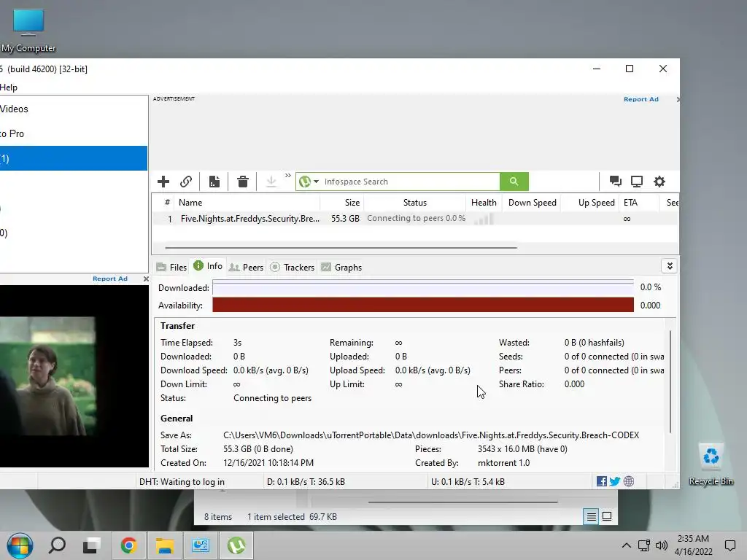Click Report Ad link above sidebar video ad
Screen dimensions: 747x560
(x=110, y=279)
